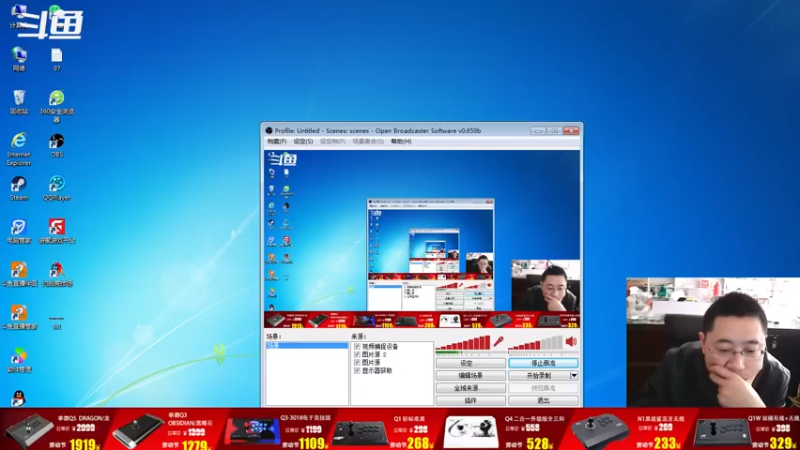Launch Steam from the desktop
Screen dimensions: 800x450
(19, 188)
